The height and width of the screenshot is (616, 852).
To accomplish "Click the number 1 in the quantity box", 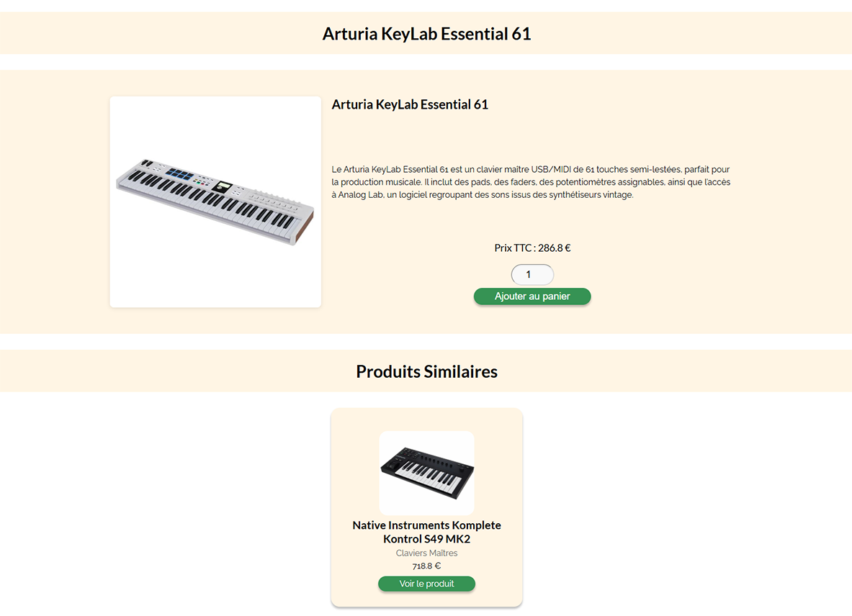I will [x=528, y=275].
